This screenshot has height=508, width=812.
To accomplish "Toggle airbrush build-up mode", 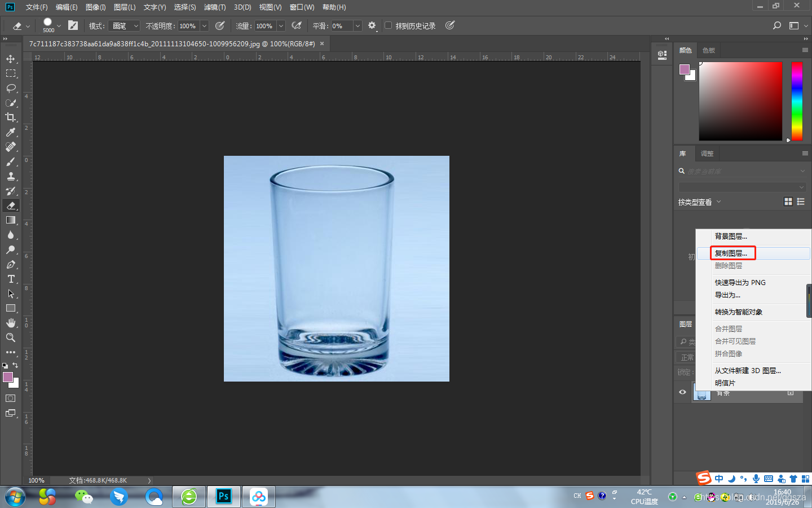I will (x=297, y=25).
